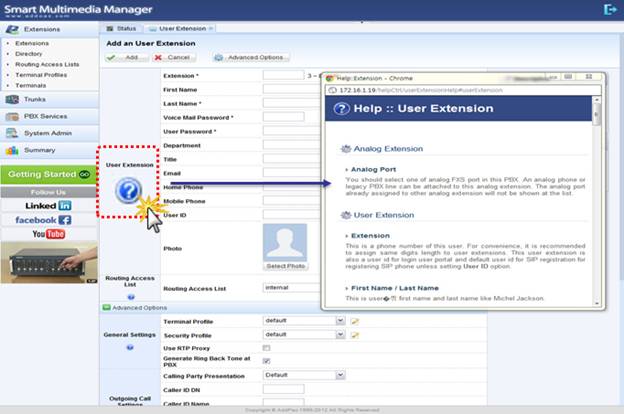Click the User Extension gear icon in help

(346, 215)
